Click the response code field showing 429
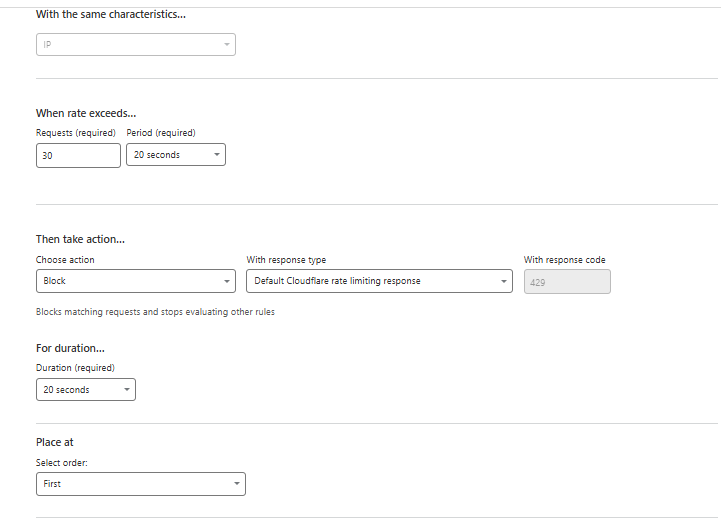This screenshot has height=528, width=721. pos(566,282)
